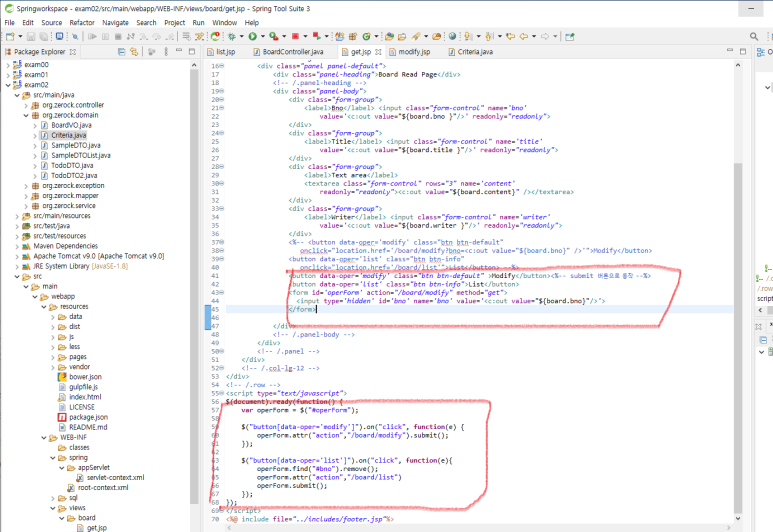Viewport: 773px width, 532px height.
Task: Click the Suspend debug icon
Action: pyautogui.click(x=105, y=36)
